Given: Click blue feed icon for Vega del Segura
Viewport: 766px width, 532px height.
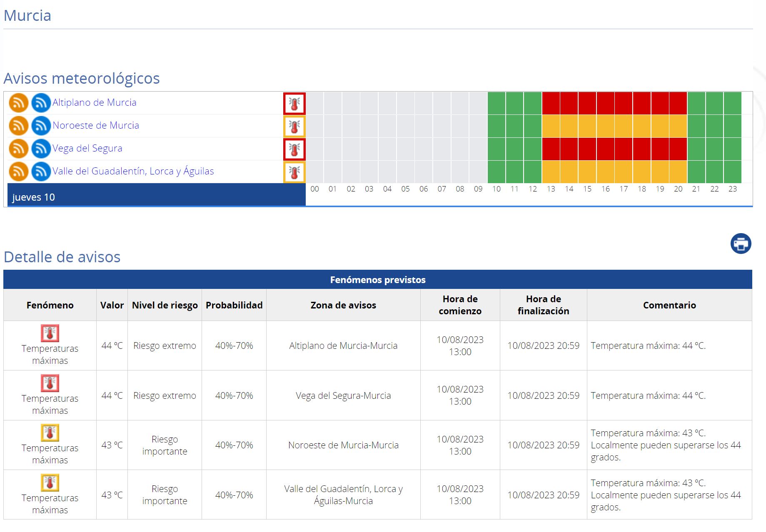Looking at the screenshot, I should click(x=41, y=149).
